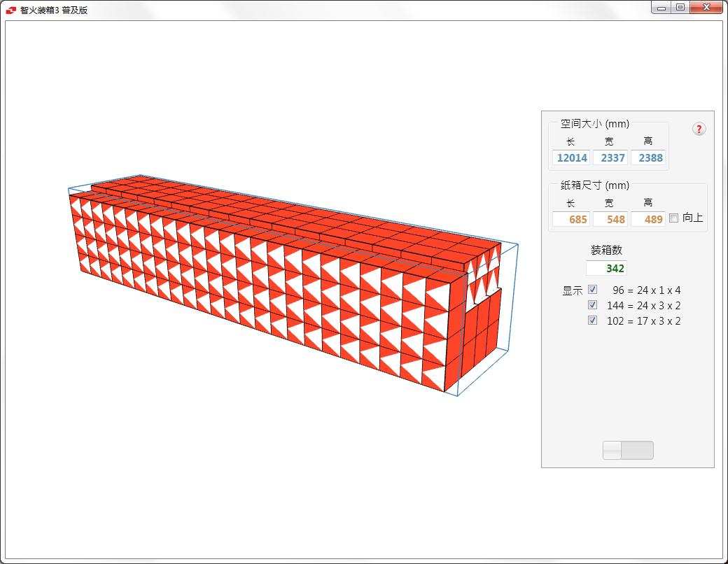Uncheck the 96 = 24 x 1 x 4 display checkbox

(593, 290)
